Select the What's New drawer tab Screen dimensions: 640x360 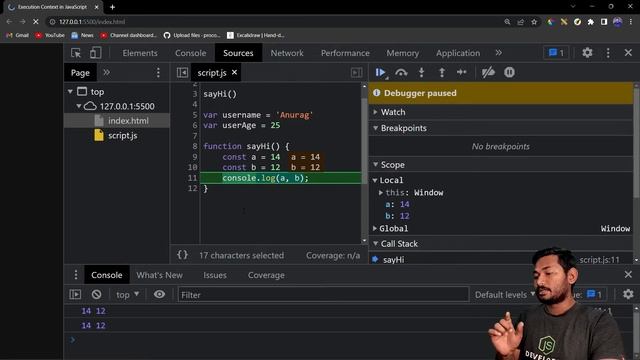coord(160,275)
